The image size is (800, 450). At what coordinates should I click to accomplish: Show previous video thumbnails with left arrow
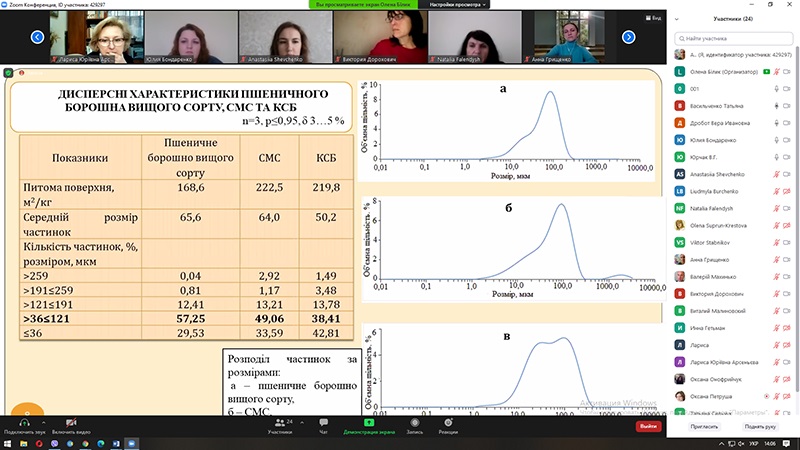37,37
